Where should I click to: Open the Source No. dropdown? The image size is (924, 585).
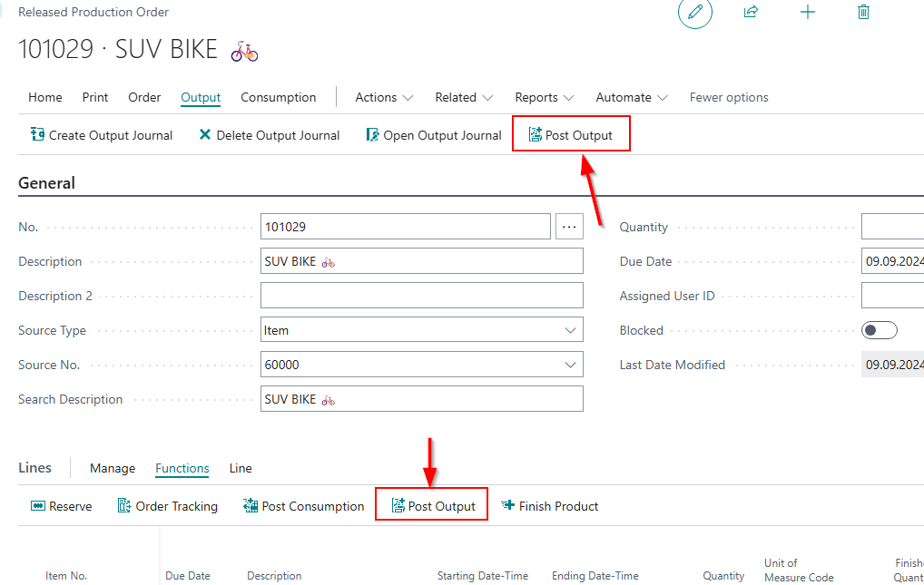(x=570, y=365)
